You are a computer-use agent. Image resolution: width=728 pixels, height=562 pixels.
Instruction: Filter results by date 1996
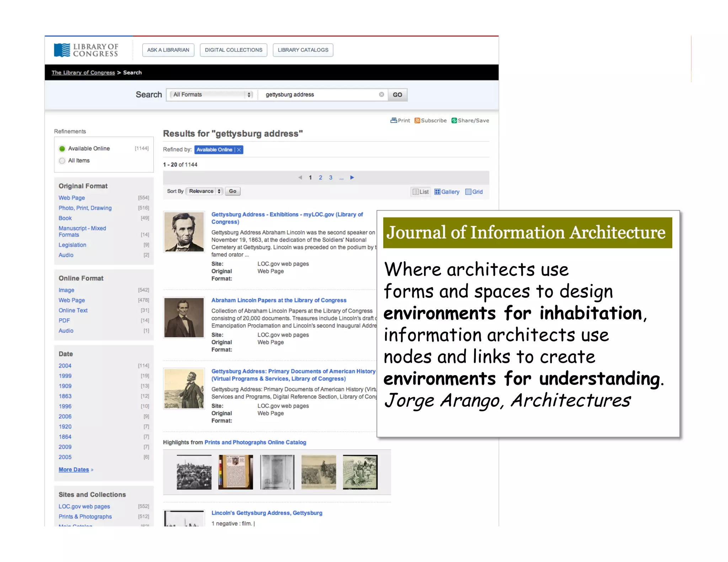point(65,406)
